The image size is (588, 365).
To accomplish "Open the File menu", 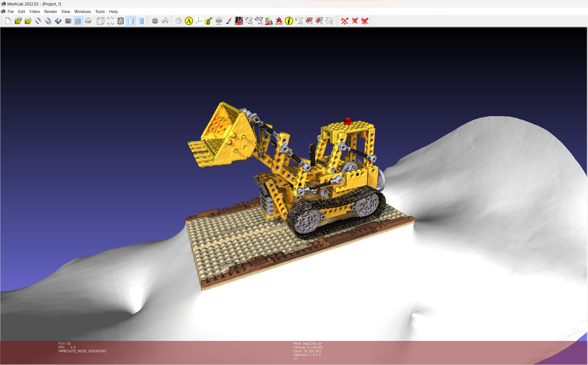I will tap(11, 11).
